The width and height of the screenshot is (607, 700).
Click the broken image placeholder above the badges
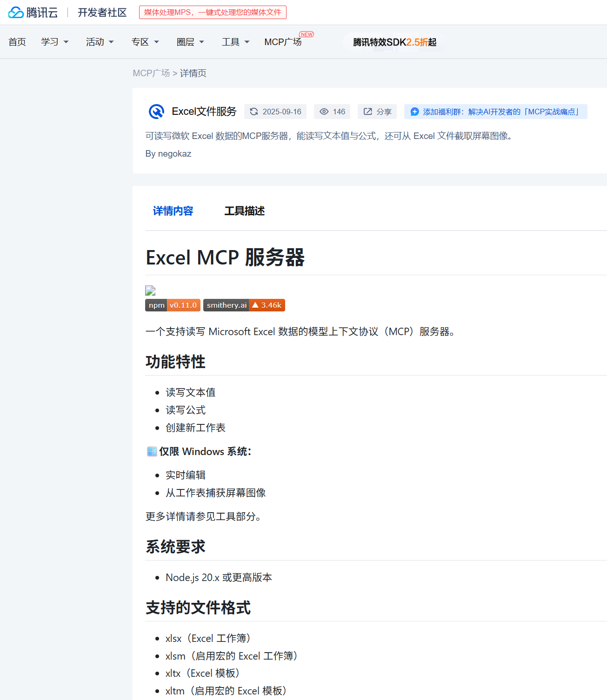point(150,290)
